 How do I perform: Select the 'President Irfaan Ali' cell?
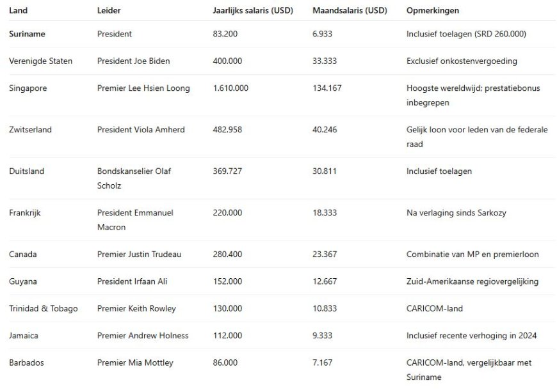[132, 281]
